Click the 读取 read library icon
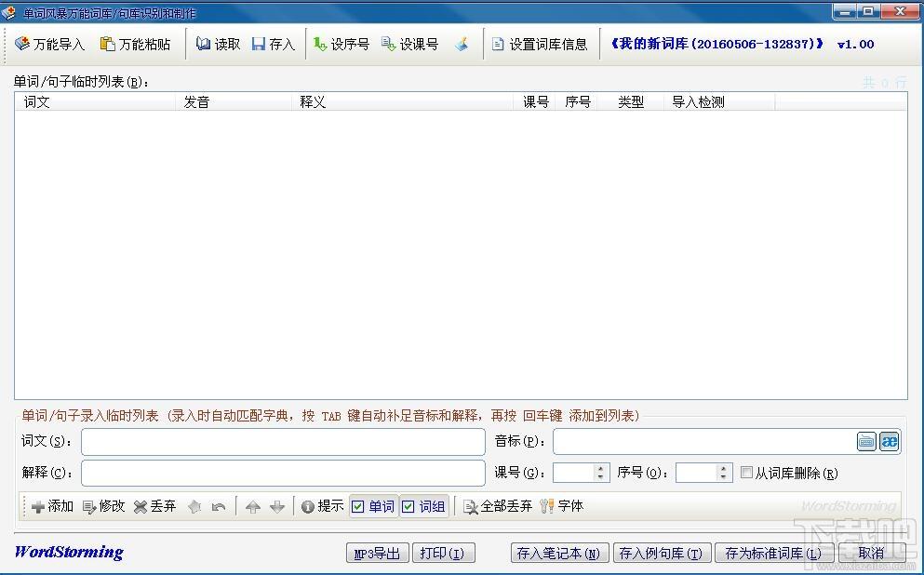924x575 pixels. tap(218, 44)
